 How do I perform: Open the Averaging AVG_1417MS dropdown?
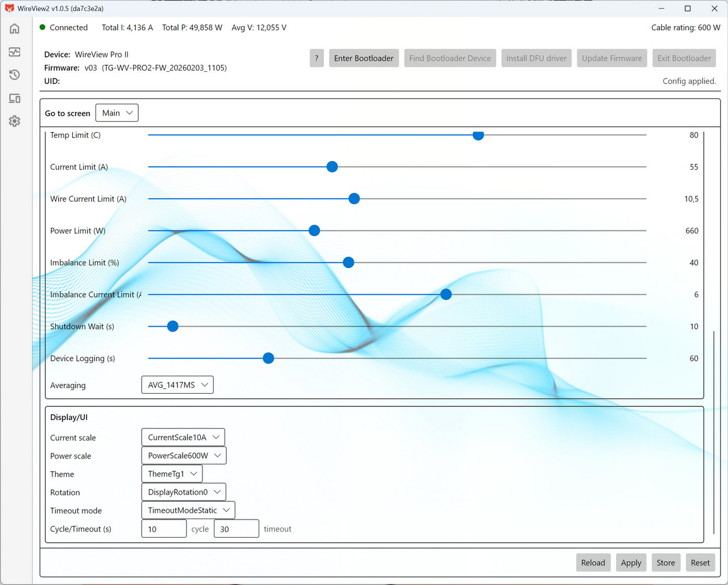pos(177,385)
